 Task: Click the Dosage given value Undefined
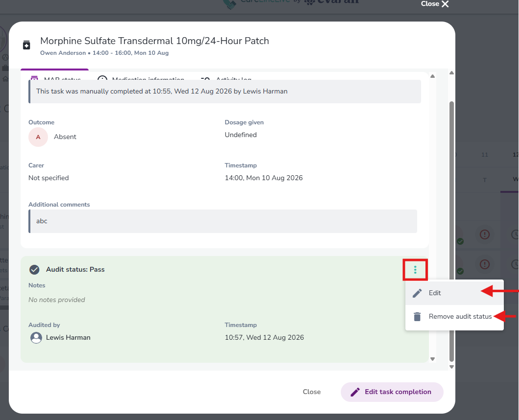(x=240, y=135)
